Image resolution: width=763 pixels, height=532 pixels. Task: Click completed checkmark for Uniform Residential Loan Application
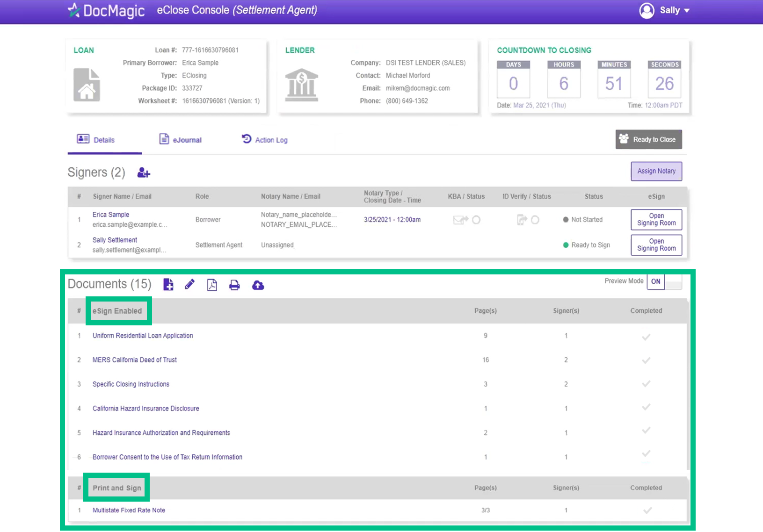pyautogui.click(x=646, y=337)
